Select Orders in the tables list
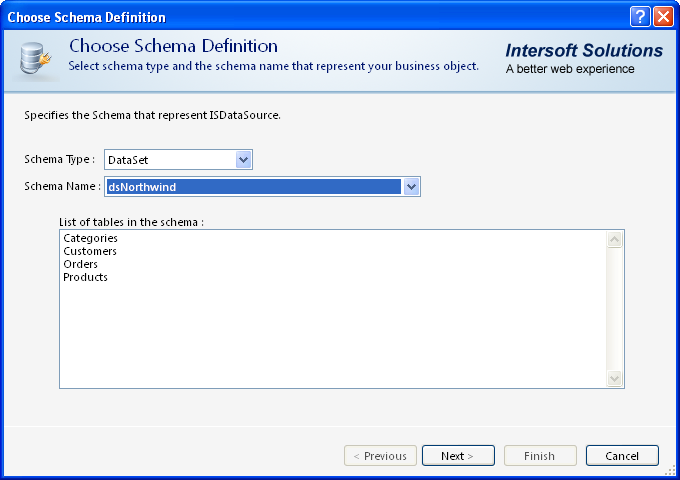Screen dimensions: 680x480 [80, 264]
